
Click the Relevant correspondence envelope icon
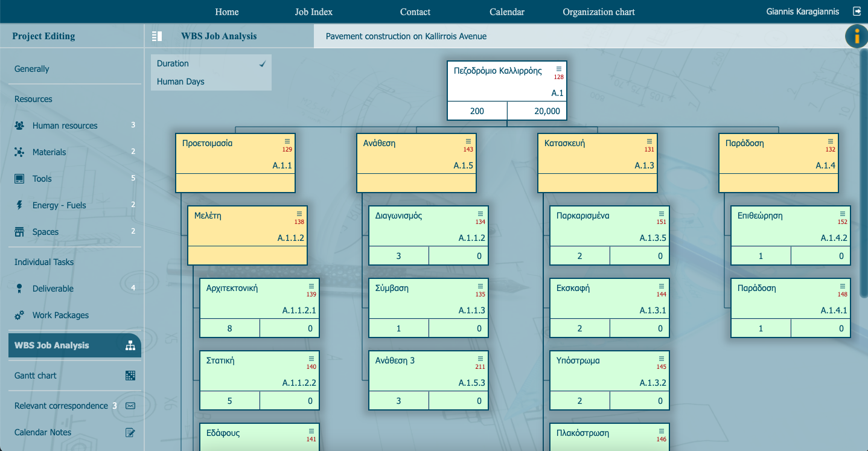coord(130,406)
